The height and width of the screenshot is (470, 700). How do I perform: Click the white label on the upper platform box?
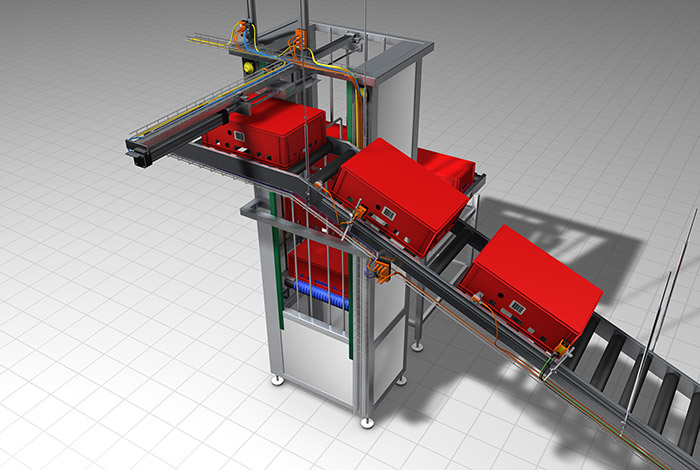pyautogui.click(x=239, y=136)
